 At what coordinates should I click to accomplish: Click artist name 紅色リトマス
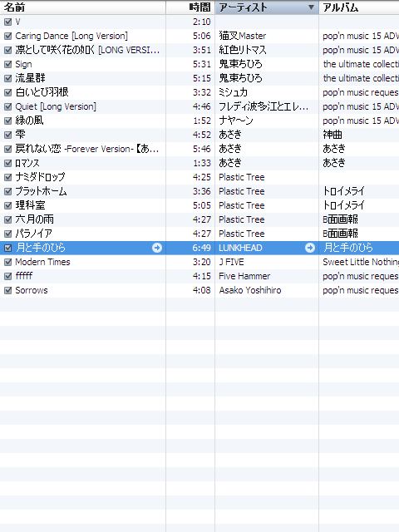pos(243,50)
